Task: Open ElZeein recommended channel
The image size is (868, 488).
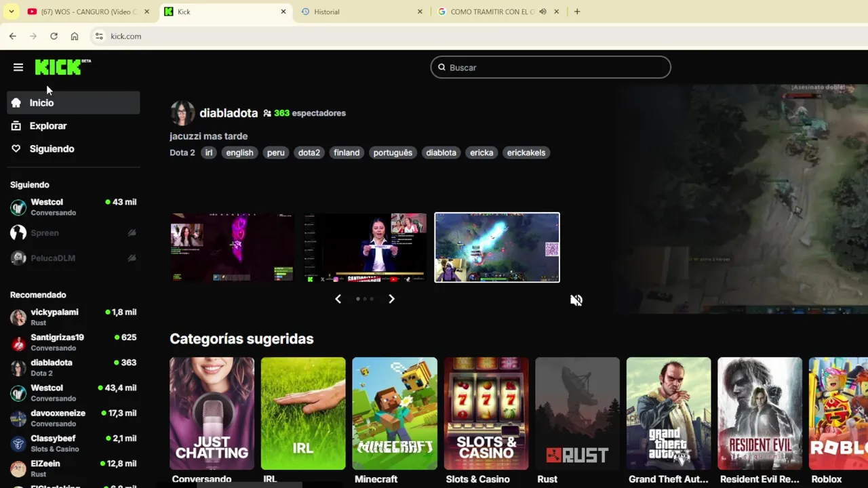Action: point(73,468)
